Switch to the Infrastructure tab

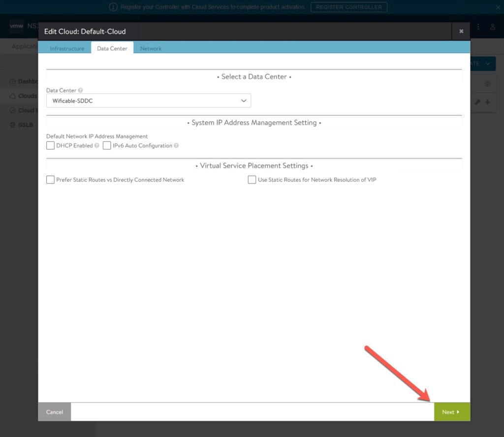point(67,49)
